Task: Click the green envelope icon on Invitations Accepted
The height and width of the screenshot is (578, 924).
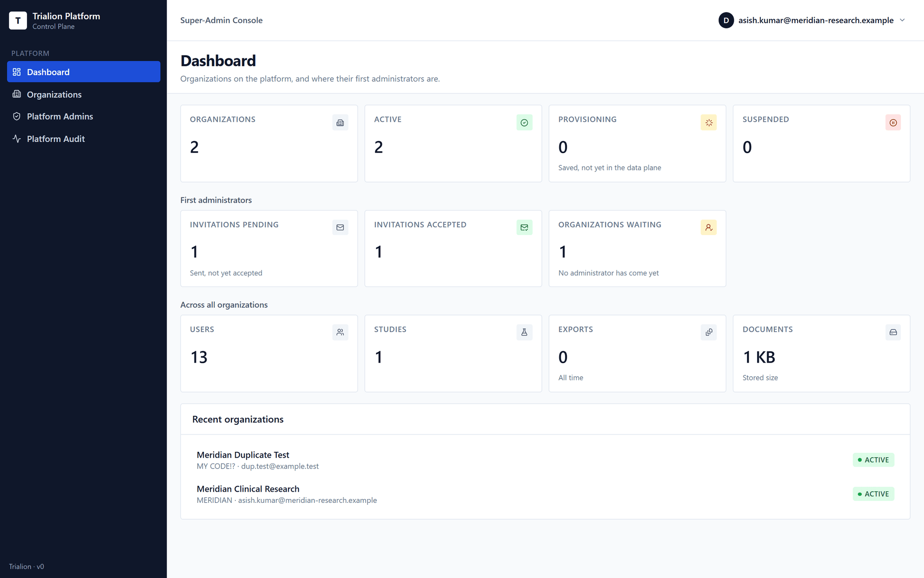Action: pyautogui.click(x=524, y=227)
